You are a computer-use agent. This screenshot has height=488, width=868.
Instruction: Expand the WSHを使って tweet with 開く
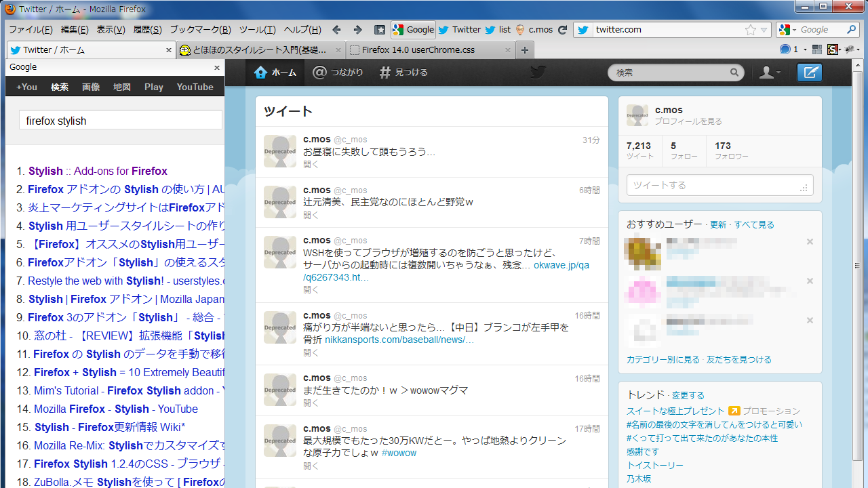click(311, 289)
